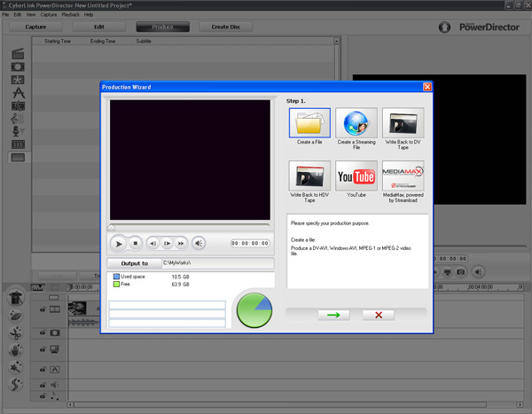This screenshot has height=414, width=532.
Task: Click the Magic Motion hand icon
Action: [16, 350]
